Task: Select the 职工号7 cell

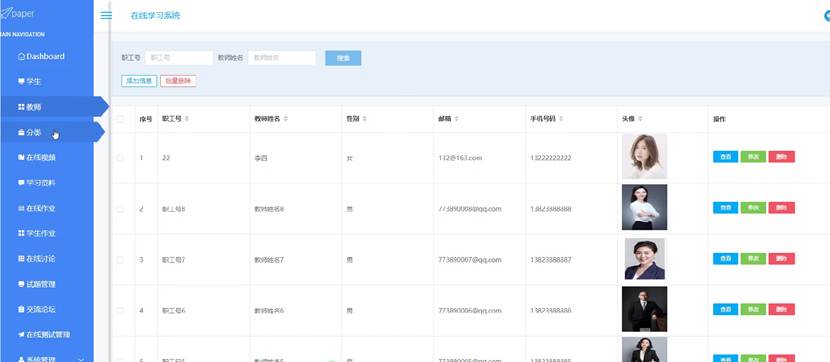Action: (x=174, y=260)
